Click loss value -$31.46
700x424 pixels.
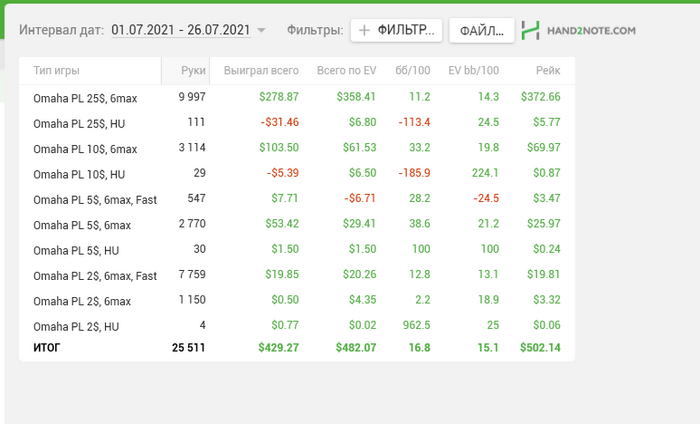tap(280, 122)
